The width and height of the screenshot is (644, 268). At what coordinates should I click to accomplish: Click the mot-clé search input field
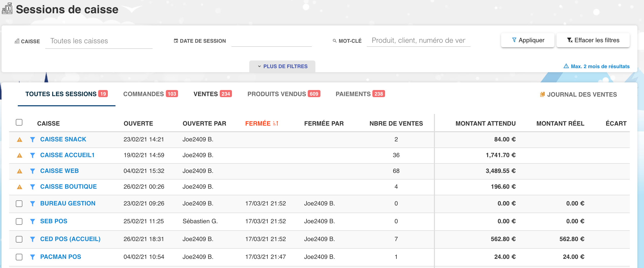[418, 40]
